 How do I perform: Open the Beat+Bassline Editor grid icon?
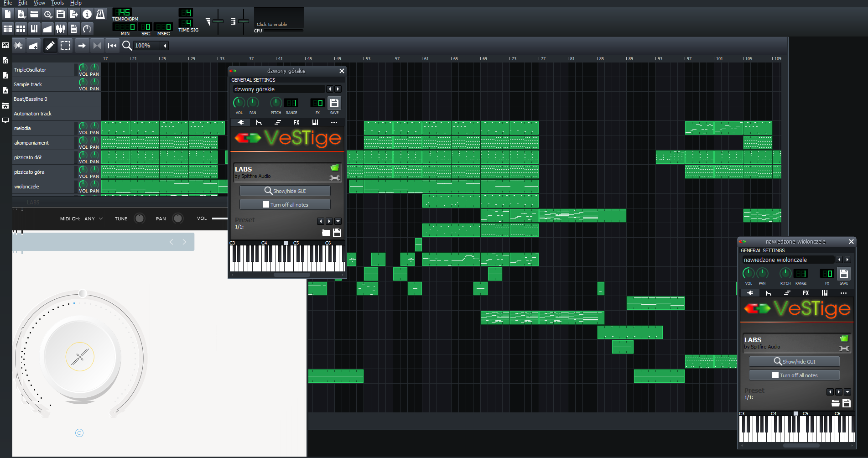pyautogui.click(x=21, y=29)
